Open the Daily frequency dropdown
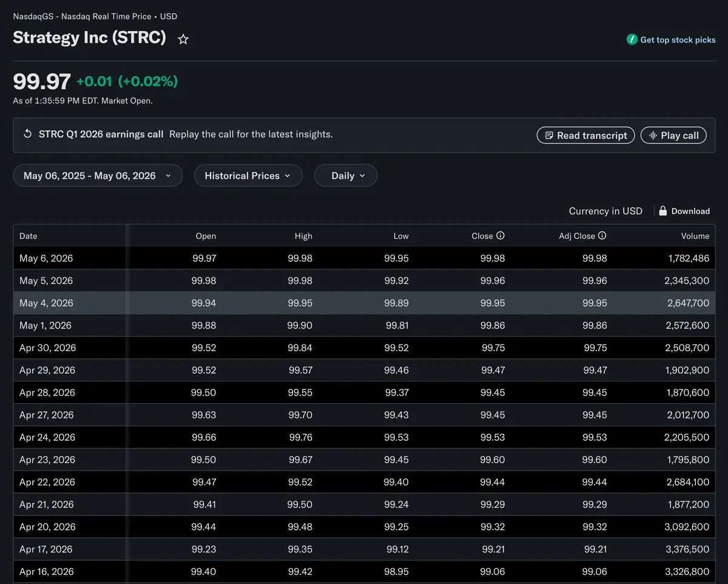 point(346,176)
